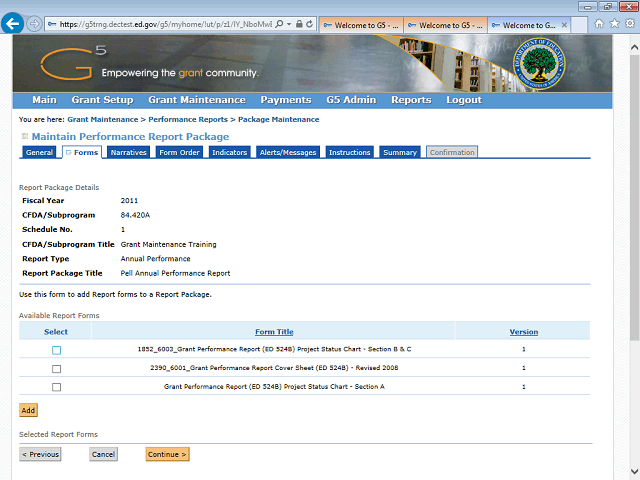640x480 pixels.
Task: Click 'Grant Maintenance Training' text
Action: 168,244
